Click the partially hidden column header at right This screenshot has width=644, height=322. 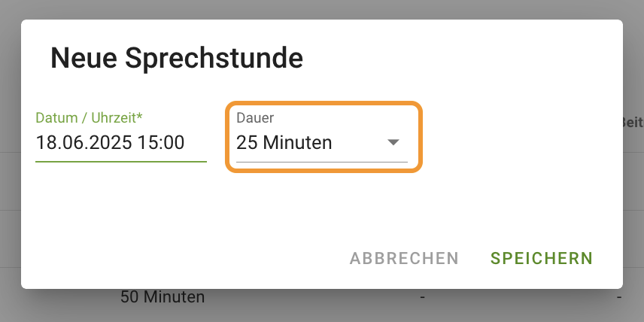(x=633, y=123)
